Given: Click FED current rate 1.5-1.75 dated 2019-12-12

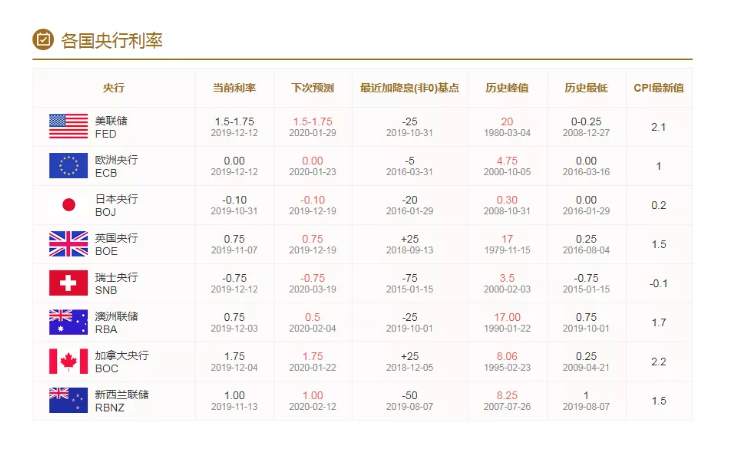Looking at the screenshot, I should pos(234,126).
